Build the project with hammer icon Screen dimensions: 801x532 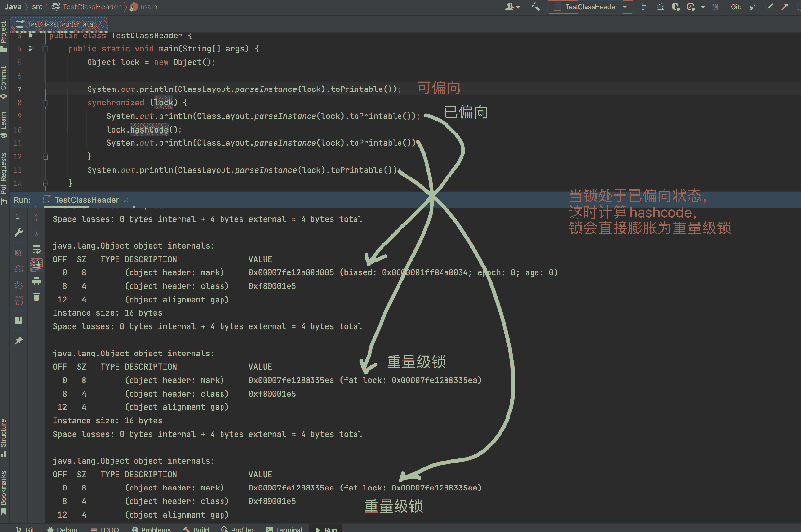pos(535,7)
